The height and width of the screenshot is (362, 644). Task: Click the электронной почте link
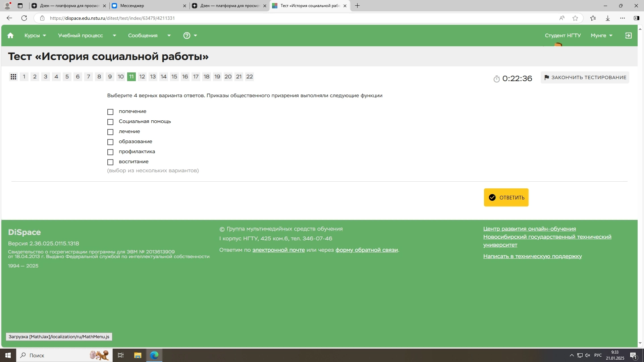point(278,250)
